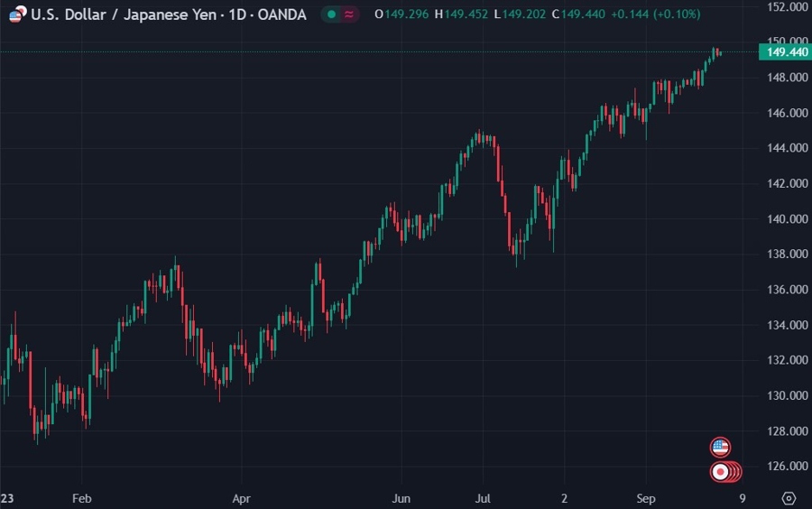The height and width of the screenshot is (509, 812).
Task: Select the U.S. Dollar / Japanese Yen title
Action: [120, 14]
